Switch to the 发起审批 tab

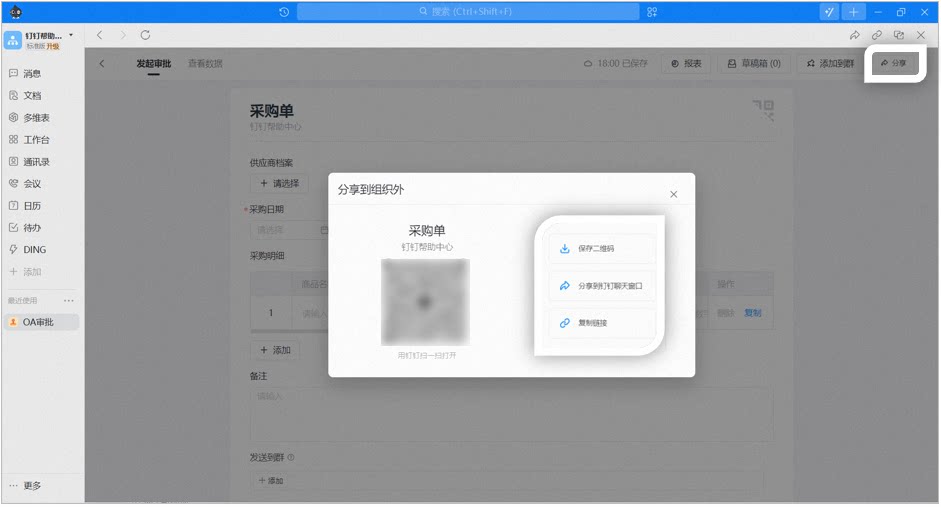(x=154, y=64)
